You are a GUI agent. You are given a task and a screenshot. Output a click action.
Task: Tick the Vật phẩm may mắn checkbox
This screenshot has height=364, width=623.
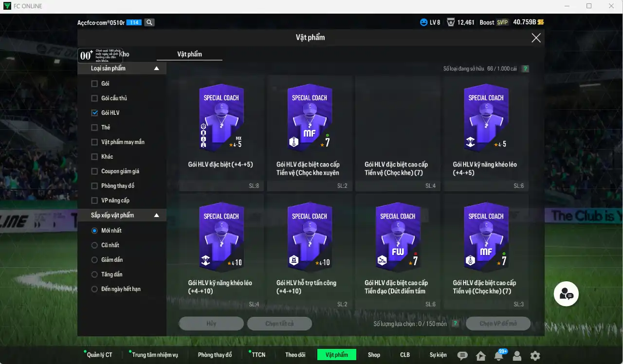pos(94,142)
